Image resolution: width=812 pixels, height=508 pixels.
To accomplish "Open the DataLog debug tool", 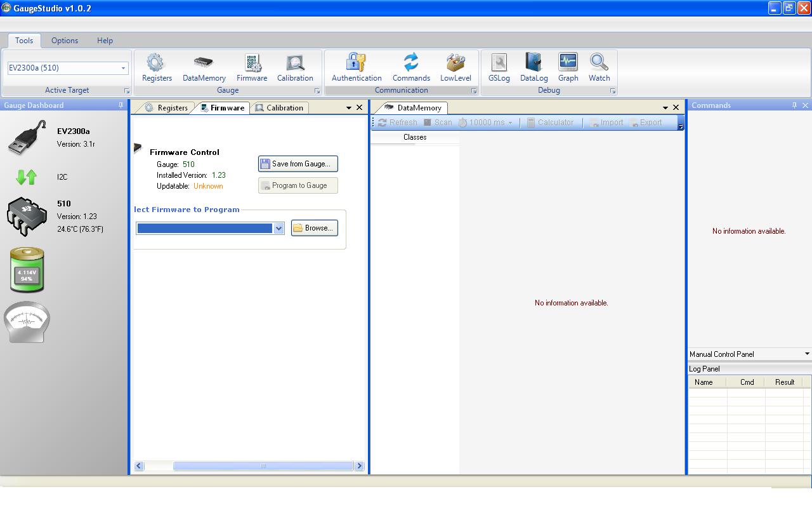I will (534, 68).
